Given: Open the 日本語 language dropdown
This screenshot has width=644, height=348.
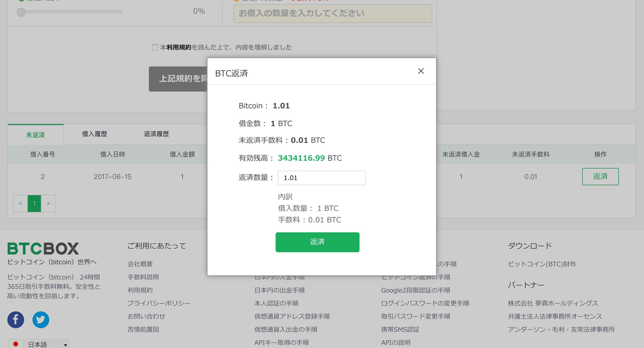Looking at the screenshot, I should [x=39, y=344].
